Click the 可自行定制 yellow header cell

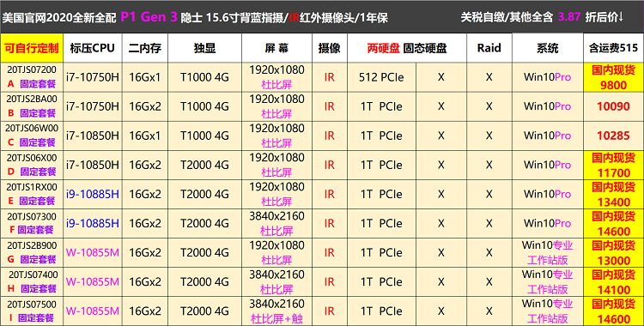32,48
